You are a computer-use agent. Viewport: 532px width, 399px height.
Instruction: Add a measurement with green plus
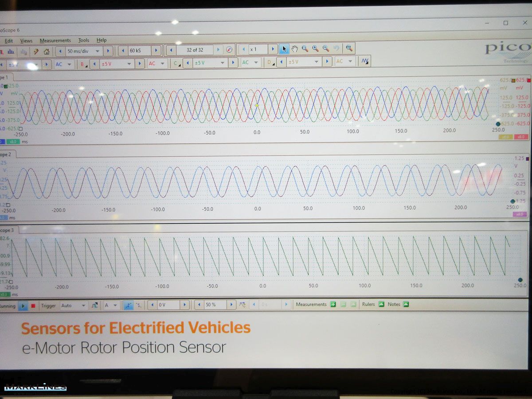[x=333, y=304]
